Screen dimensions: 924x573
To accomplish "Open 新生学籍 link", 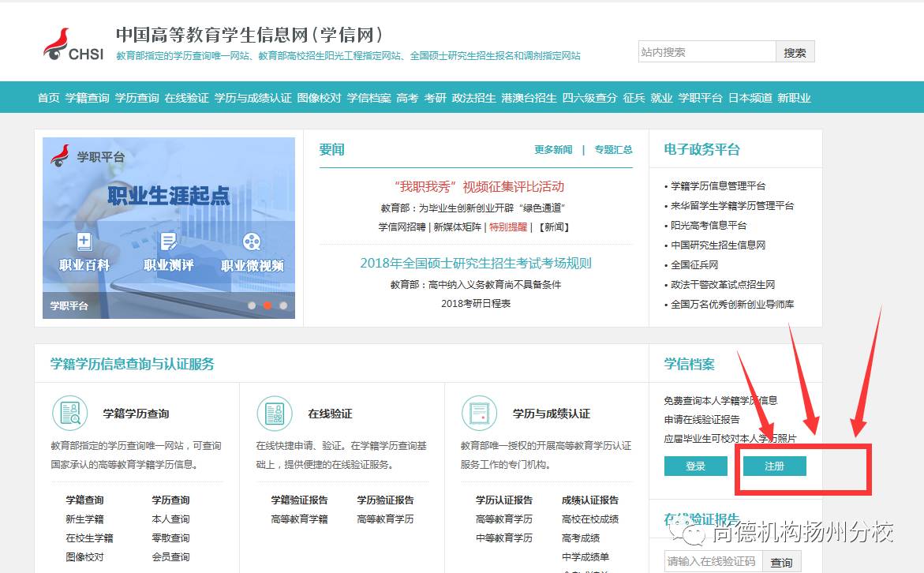I will point(85,519).
